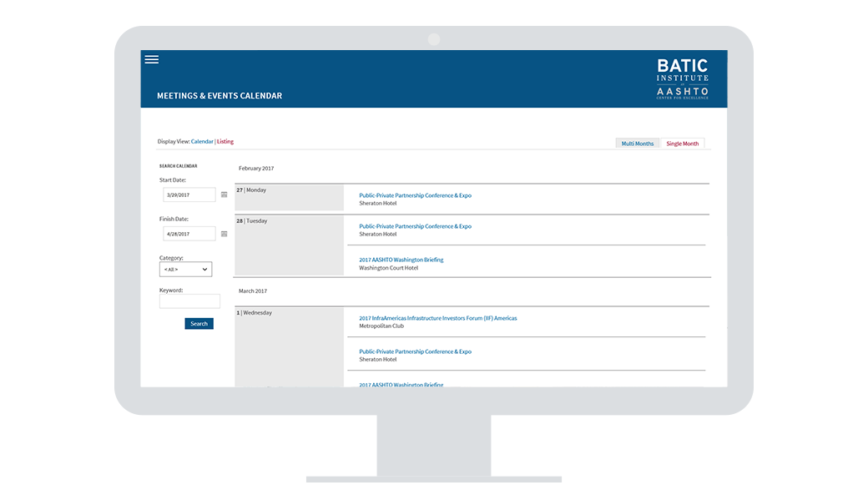
Task: Switch display view to Calendar
Action: 202,142
